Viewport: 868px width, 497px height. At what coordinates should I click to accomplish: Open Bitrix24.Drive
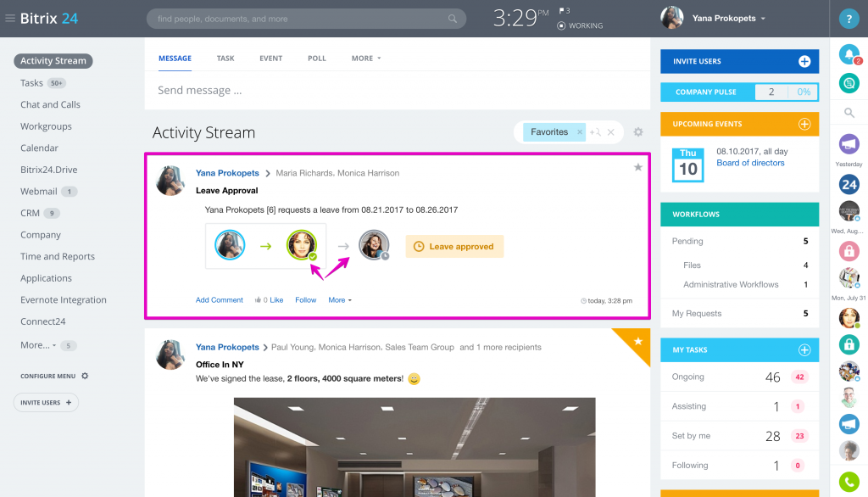coord(48,170)
